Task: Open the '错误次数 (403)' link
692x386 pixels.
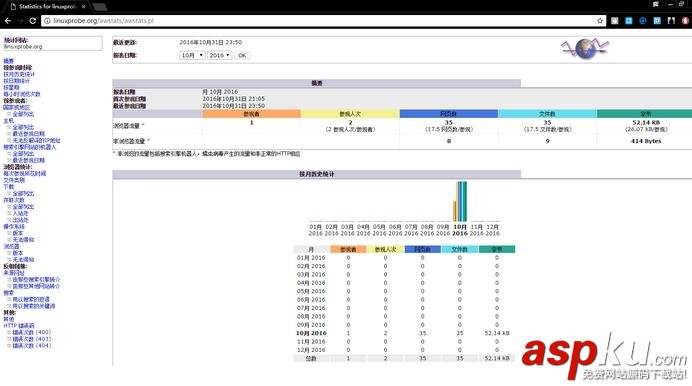Action: click(32, 339)
